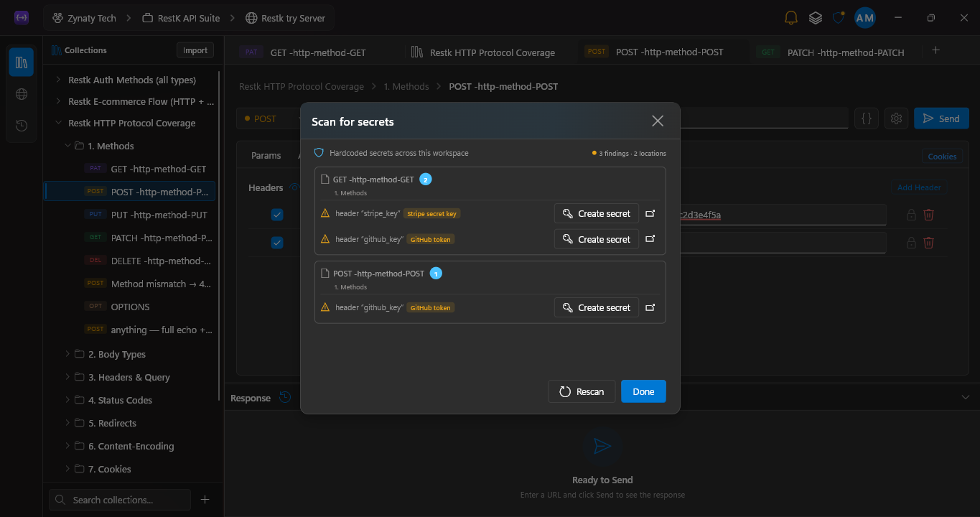The width and height of the screenshot is (980, 517).
Task: Add a new collection with plus button
Action: [205, 499]
